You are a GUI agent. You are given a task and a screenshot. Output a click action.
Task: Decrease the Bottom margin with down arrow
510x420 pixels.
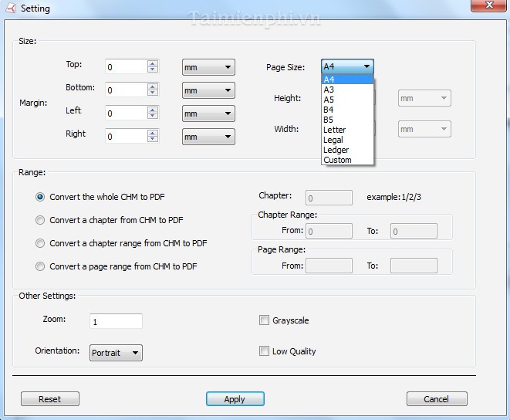point(153,93)
